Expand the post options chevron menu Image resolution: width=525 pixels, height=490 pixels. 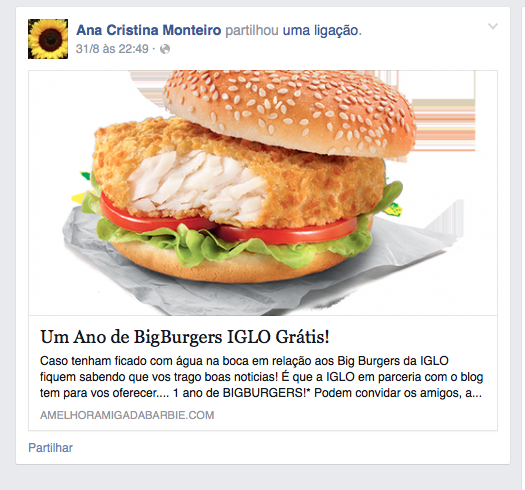click(x=493, y=26)
